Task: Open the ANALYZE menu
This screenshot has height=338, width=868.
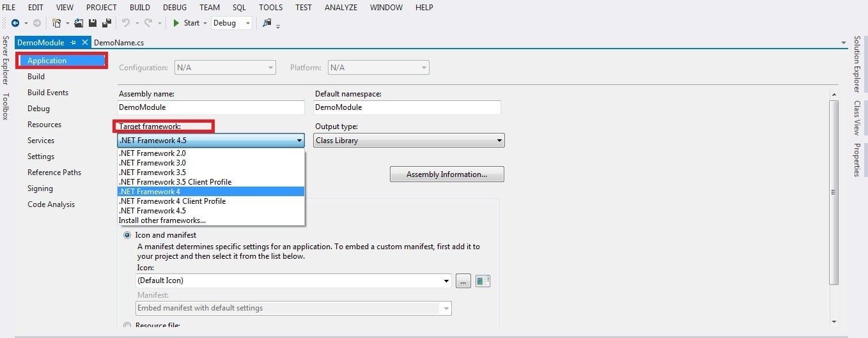Action: click(341, 8)
